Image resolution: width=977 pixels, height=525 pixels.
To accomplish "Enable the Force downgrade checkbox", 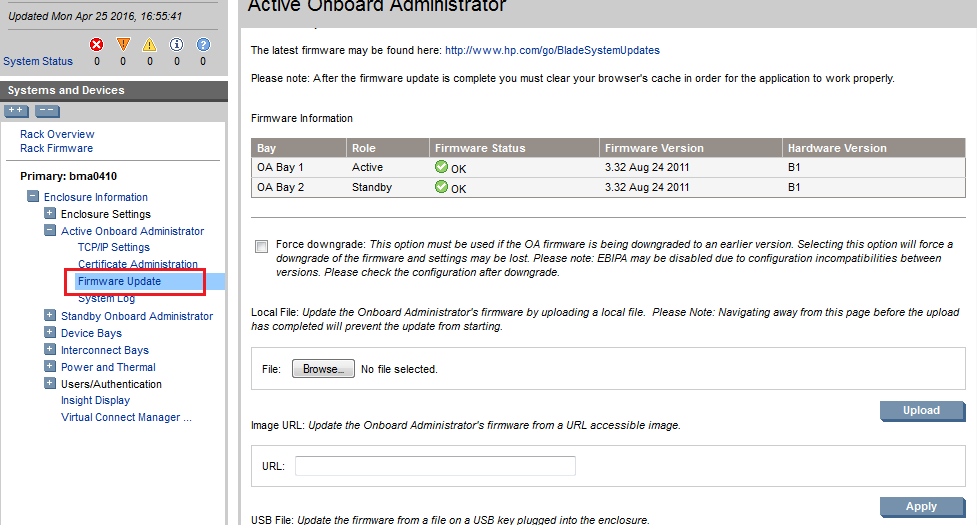I will pyautogui.click(x=262, y=246).
